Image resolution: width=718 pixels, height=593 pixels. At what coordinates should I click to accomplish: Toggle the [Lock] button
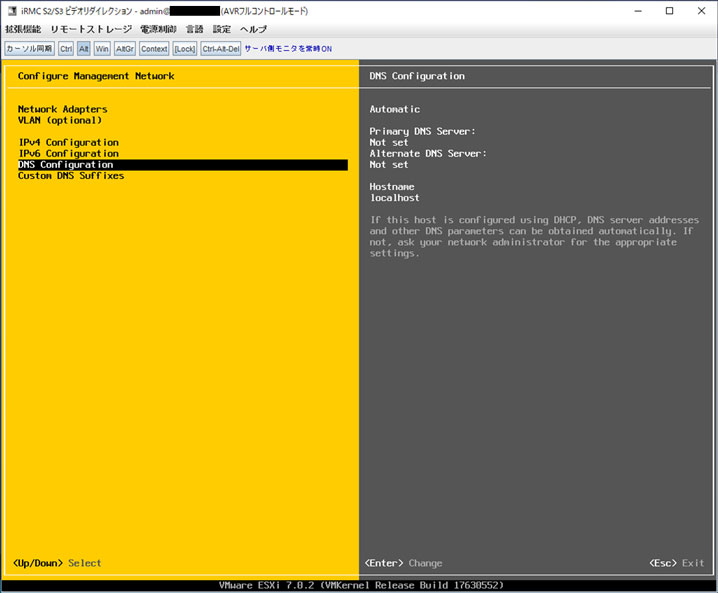pyautogui.click(x=185, y=49)
